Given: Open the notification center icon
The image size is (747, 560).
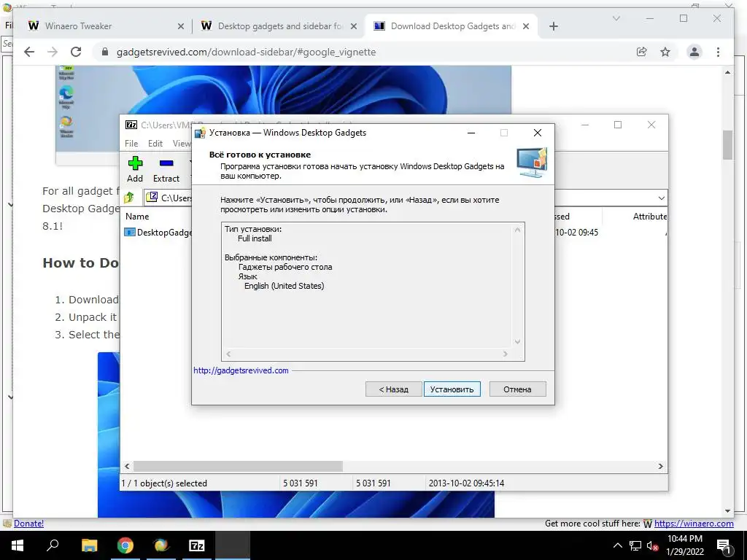Looking at the screenshot, I should click(x=724, y=546).
